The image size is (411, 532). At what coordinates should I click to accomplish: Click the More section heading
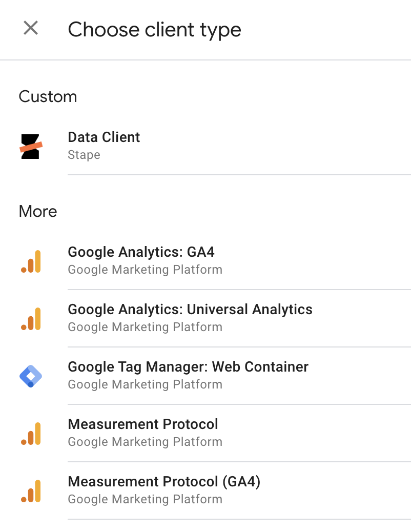[x=38, y=211]
